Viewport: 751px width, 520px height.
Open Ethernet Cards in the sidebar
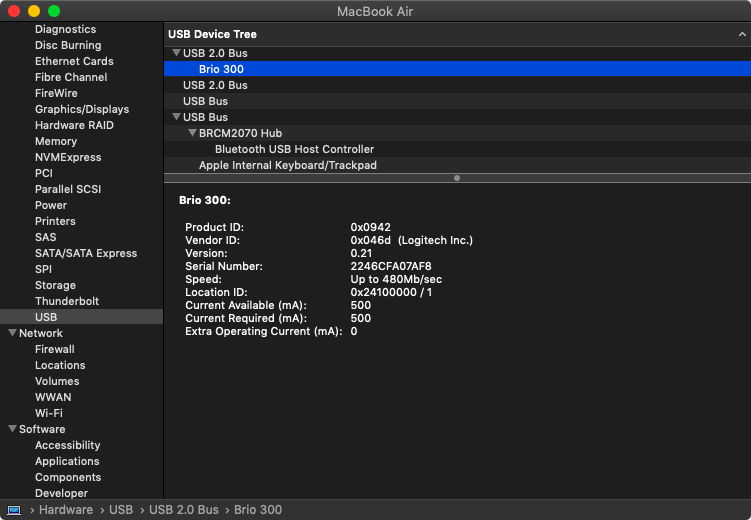[74, 61]
